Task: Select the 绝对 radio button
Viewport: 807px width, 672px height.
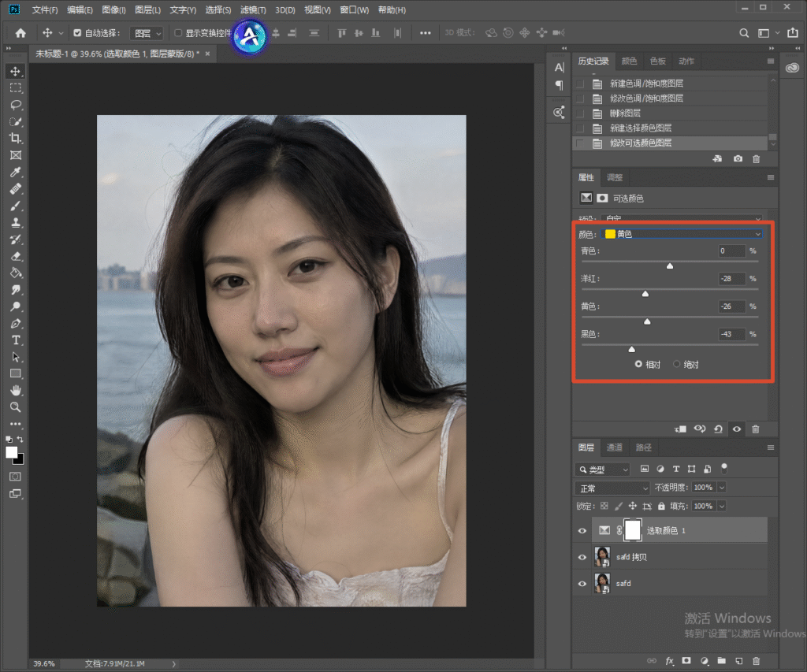Action: click(x=677, y=364)
